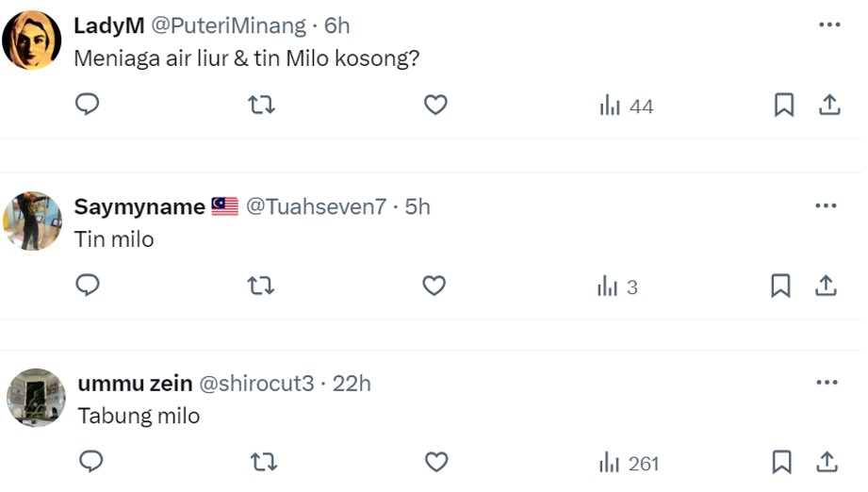Open more options for LadyM's tweet
The image size is (868, 492).
[x=829, y=25]
